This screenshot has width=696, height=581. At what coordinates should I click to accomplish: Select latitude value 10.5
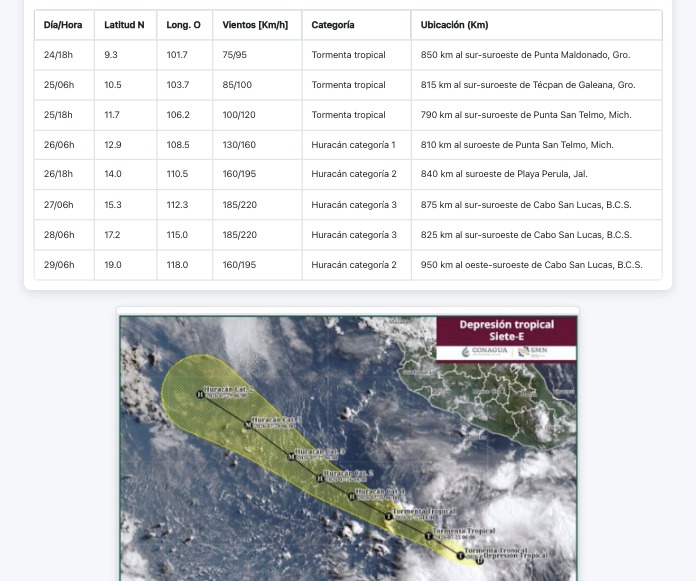coord(113,85)
